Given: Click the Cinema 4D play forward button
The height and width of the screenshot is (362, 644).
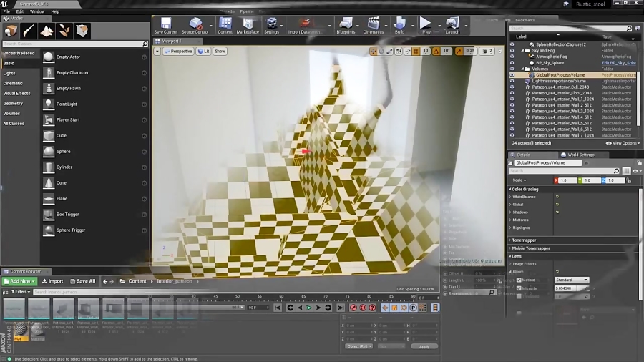Looking at the screenshot, I should (309, 308).
